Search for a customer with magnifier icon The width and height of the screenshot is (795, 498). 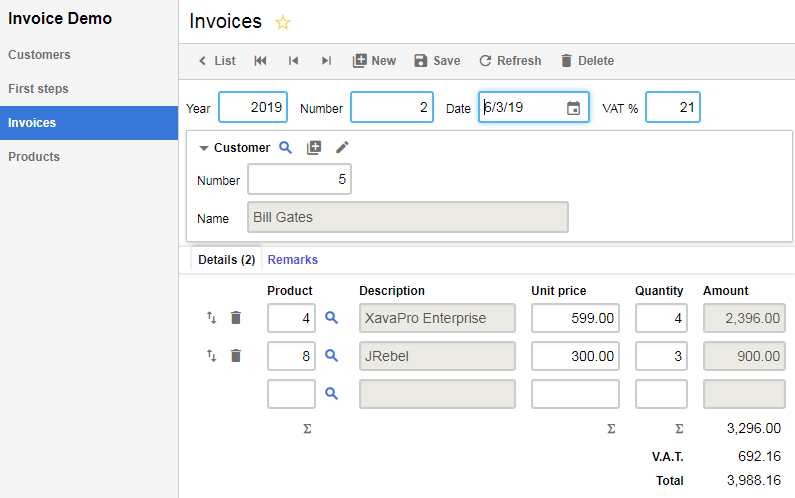[x=285, y=147]
